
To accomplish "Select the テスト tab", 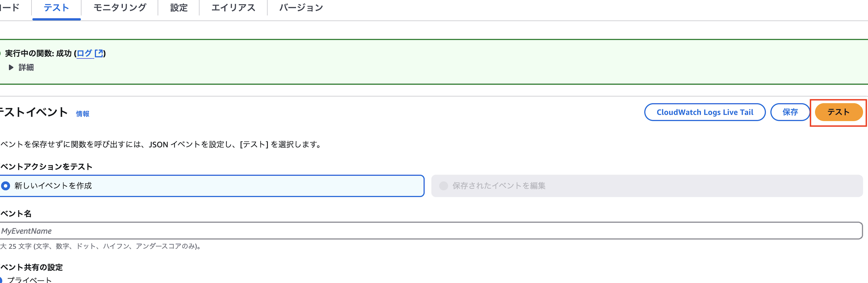I will [56, 7].
